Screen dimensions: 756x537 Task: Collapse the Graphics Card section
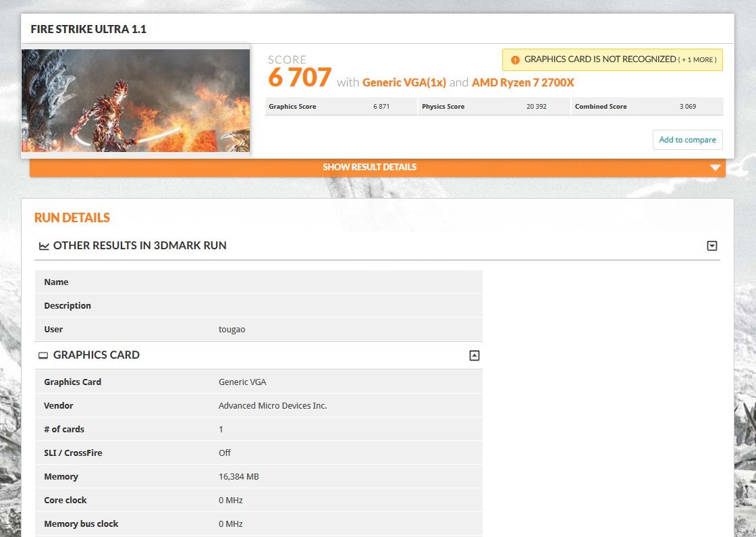click(474, 355)
